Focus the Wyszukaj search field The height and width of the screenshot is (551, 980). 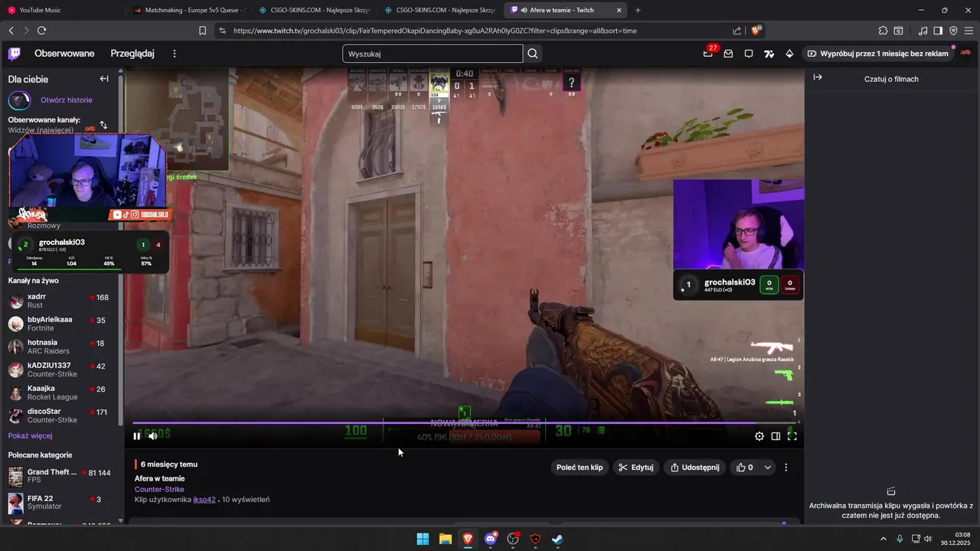[433, 54]
